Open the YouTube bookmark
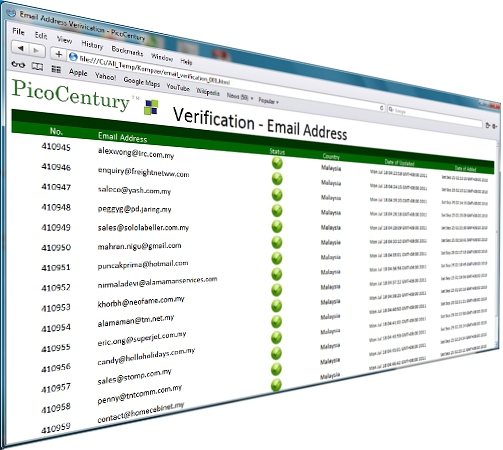503x450 pixels. (x=178, y=87)
